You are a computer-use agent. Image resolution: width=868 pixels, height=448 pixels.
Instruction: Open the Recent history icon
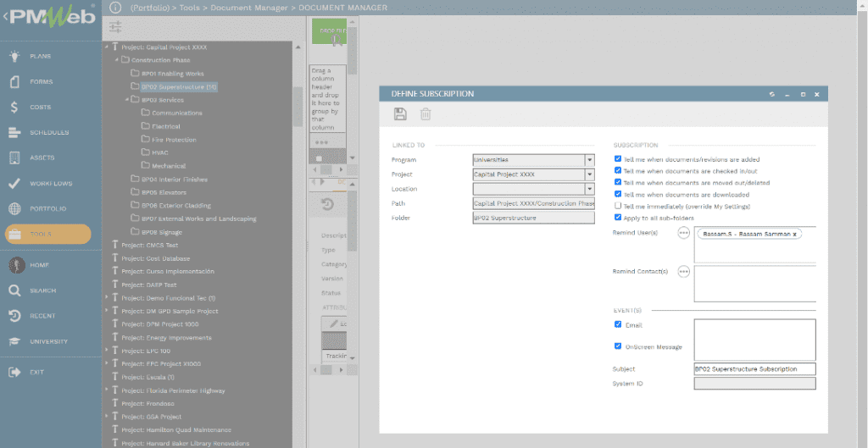[14, 316]
